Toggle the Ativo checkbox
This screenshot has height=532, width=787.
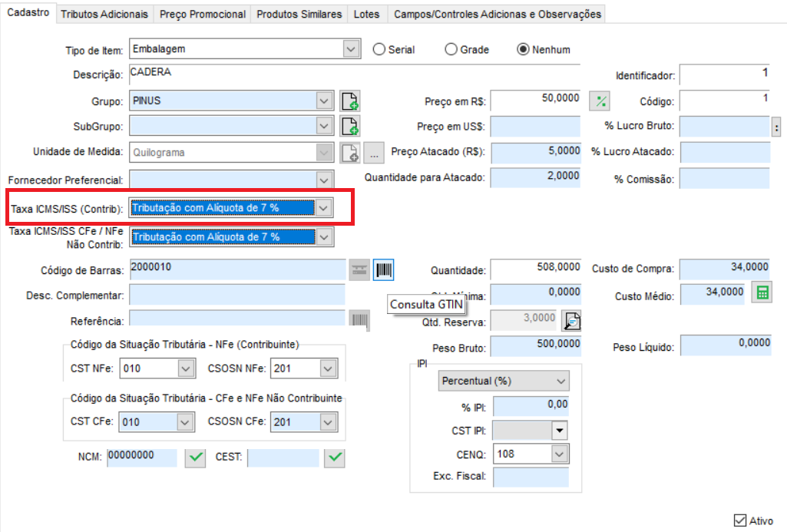coord(740,520)
